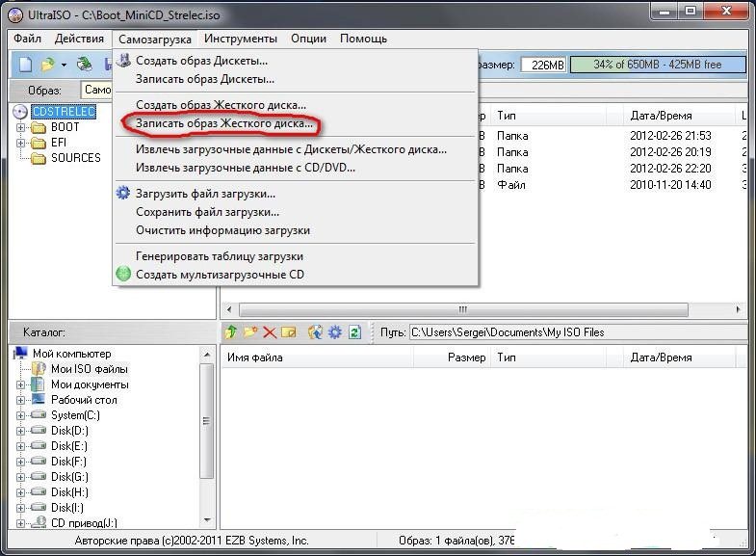Click the blue gear settings icon in the lower toolbar

[x=334, y=332]
